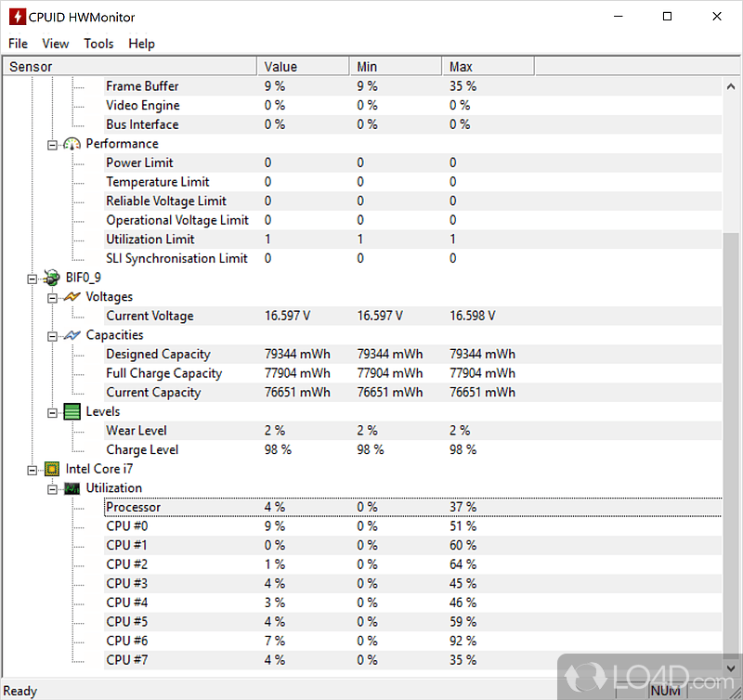Select the Temperature Limit row
The width and height of the screenshot is (743, 700).
(x=412, y=182)
